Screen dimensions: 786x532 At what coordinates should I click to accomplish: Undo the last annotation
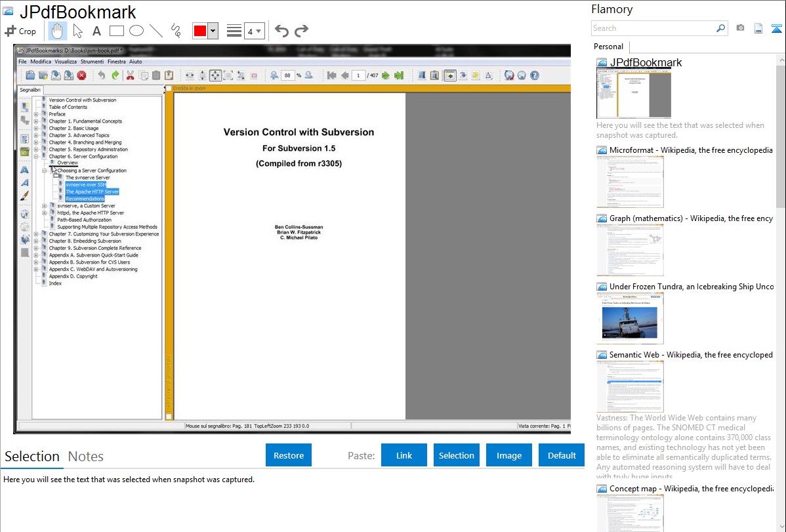(x=281, y=31)
